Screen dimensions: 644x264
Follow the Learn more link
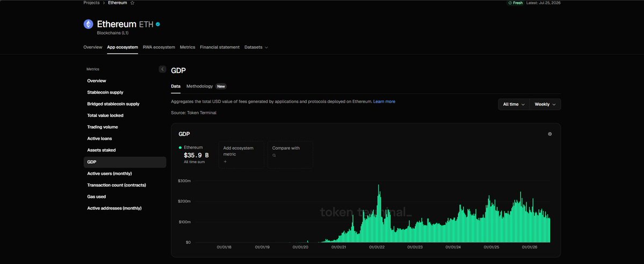click(384, 101)
